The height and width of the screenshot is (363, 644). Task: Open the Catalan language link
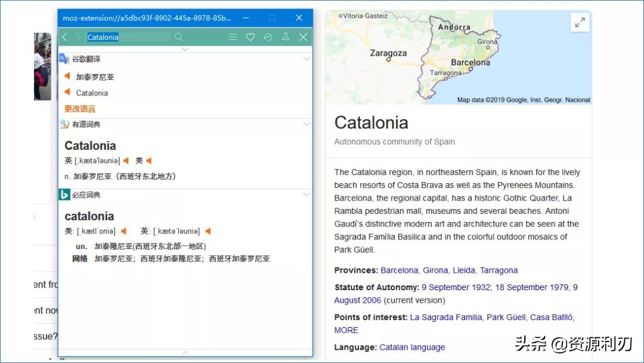(x=412, y=347)
